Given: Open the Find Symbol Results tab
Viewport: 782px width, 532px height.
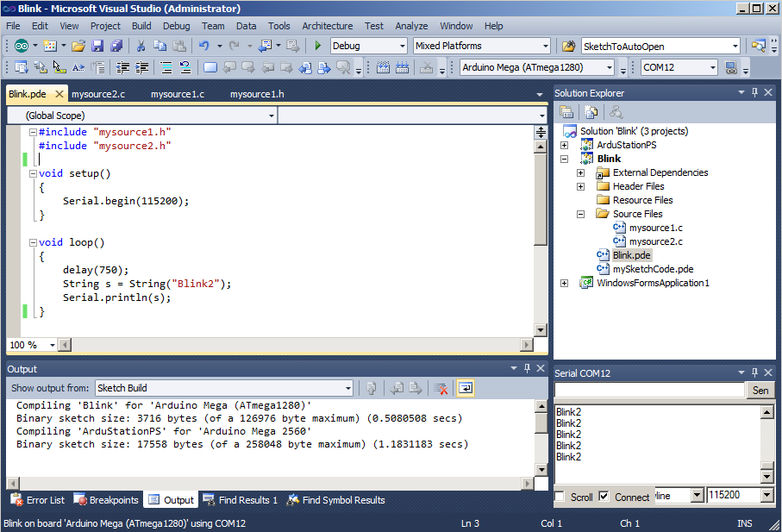Looking at the screenshot, I should tap(335, 499).
